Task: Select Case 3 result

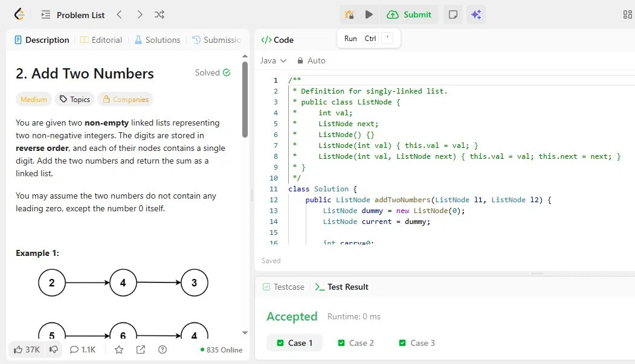Action: pyautogui.click(x=417, y=342)
